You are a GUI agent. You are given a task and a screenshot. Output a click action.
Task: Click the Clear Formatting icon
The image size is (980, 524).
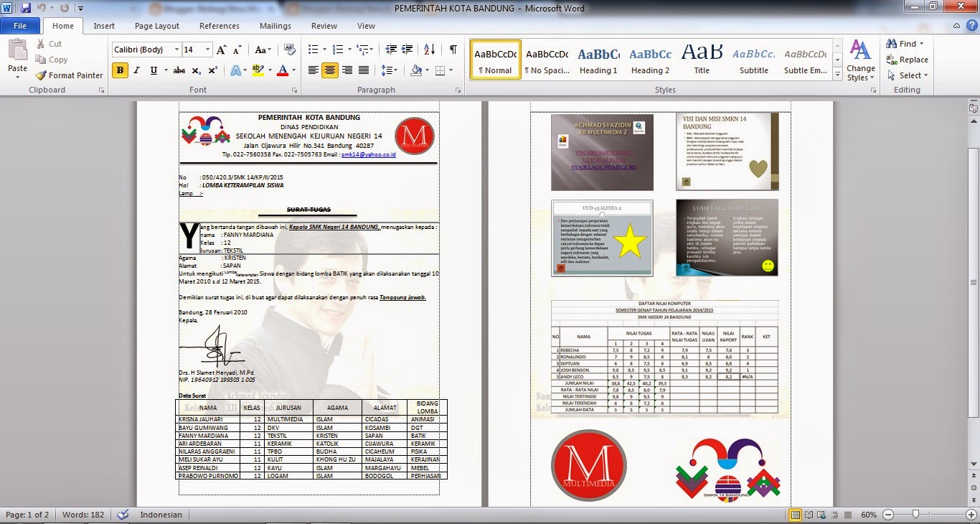click(290, 50)
